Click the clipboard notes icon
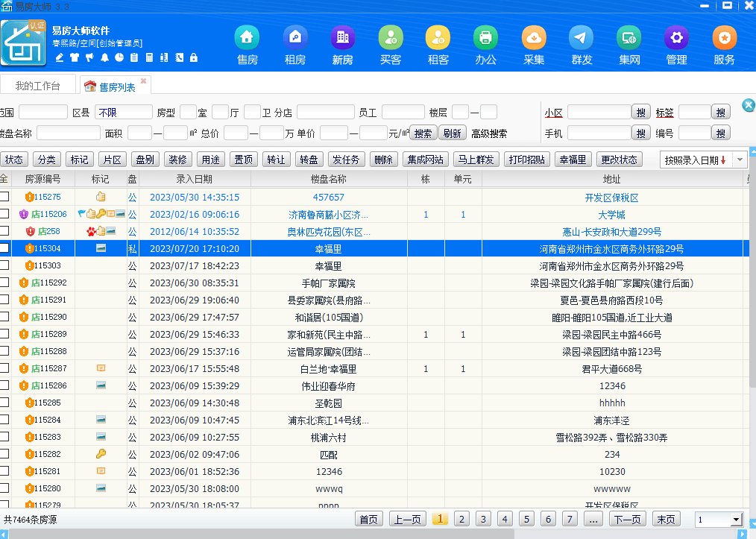756x539 pixels. tap(134, 57)
